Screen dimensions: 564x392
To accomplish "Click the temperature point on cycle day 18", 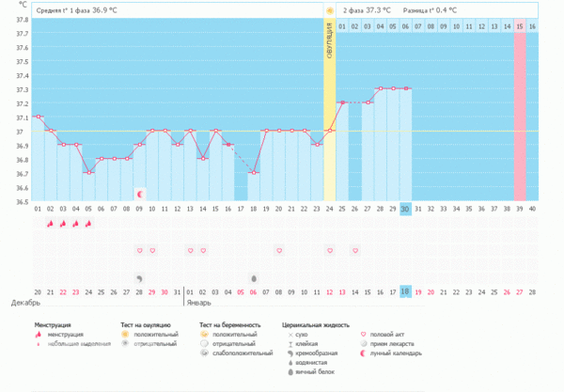I will [x=254, y=173].
